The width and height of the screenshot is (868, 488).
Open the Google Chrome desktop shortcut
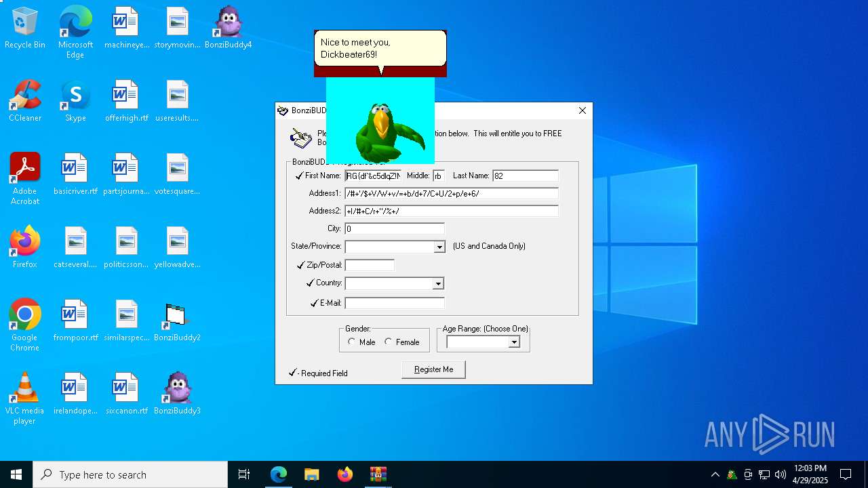25,325
